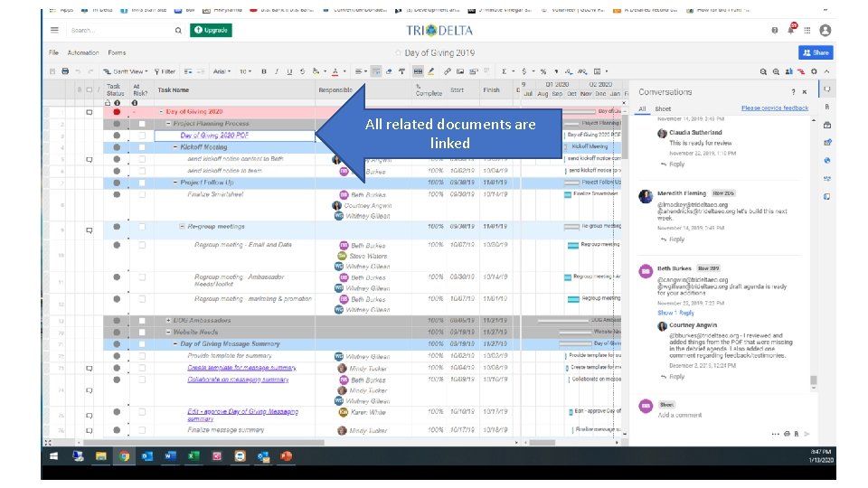Open the Automation menu
This screenshot has height=488, width=868.
(x=83, y=52)
